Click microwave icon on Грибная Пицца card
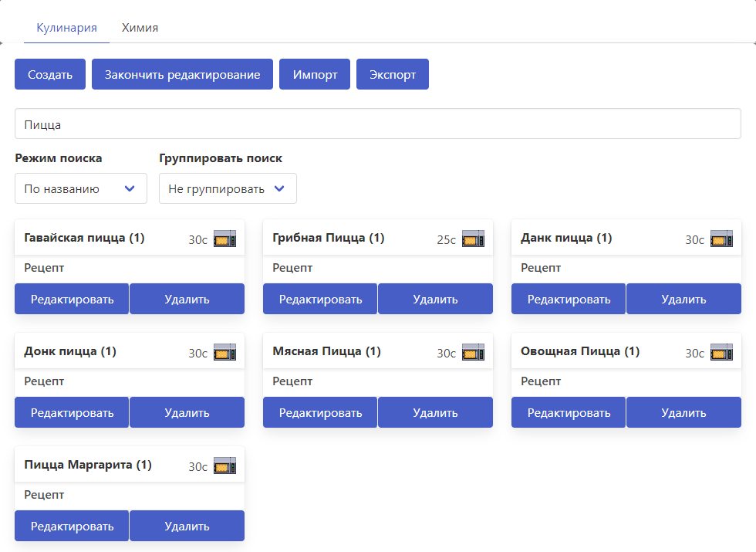Viewport: 756px width, 552px height. point(473,239)
